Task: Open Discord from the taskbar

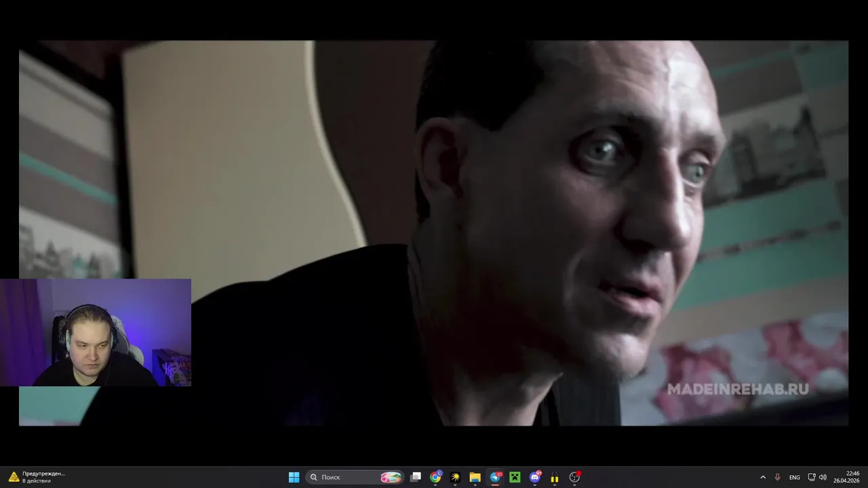Action: point(535,477)
